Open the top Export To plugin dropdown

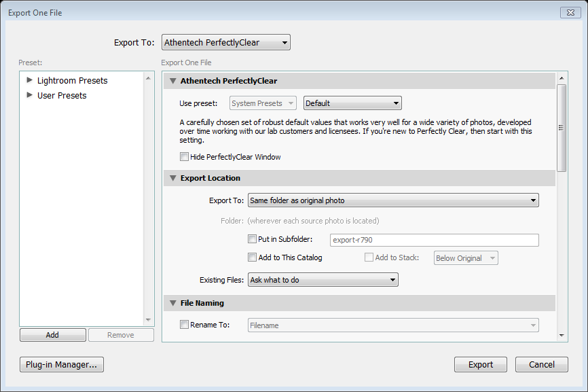click(x=226, y=43)
